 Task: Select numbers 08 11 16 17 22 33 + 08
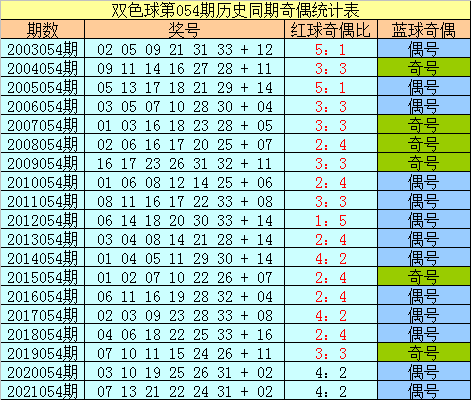(x=185, y=201)
